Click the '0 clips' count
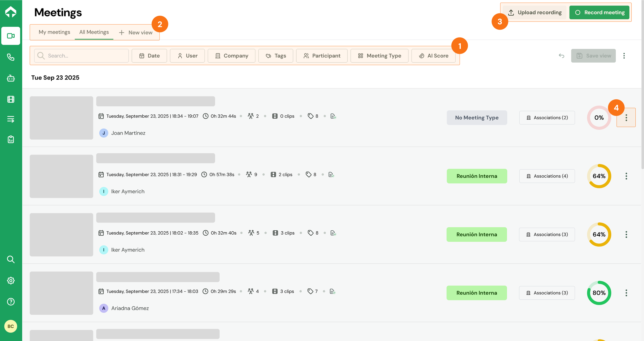The width and height of the screenshot is (644, 341). (287, 116)
